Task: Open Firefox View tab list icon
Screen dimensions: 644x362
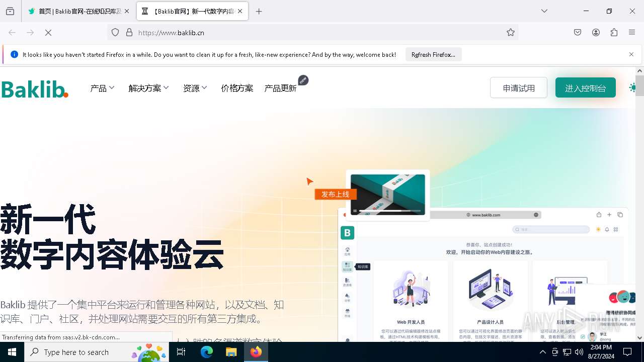Action: click(10, 11)
